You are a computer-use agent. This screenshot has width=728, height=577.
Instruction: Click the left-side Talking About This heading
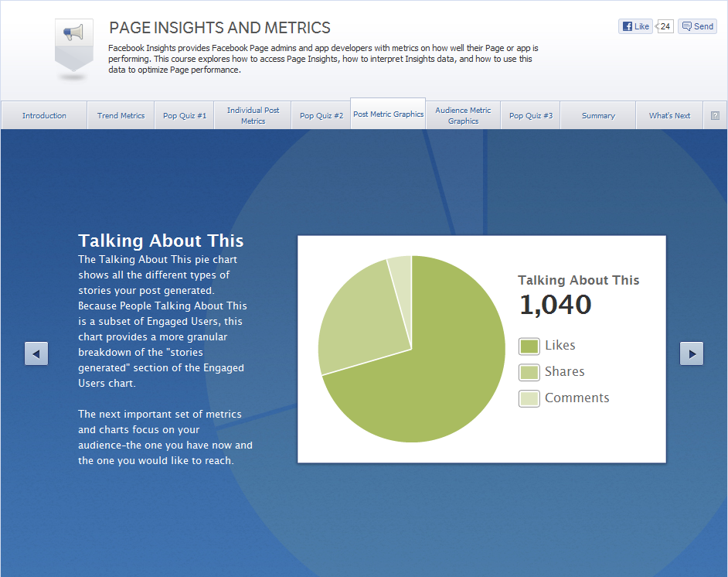(161, 241)
